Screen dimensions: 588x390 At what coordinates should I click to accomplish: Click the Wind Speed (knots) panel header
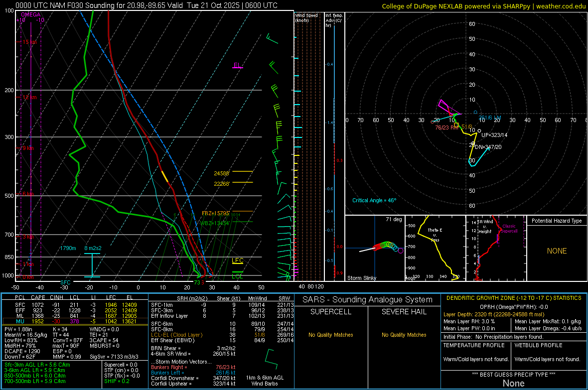306,17
